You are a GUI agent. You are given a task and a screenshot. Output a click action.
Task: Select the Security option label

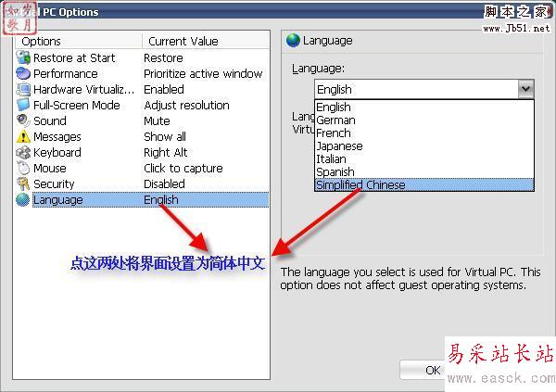[54, 184]
